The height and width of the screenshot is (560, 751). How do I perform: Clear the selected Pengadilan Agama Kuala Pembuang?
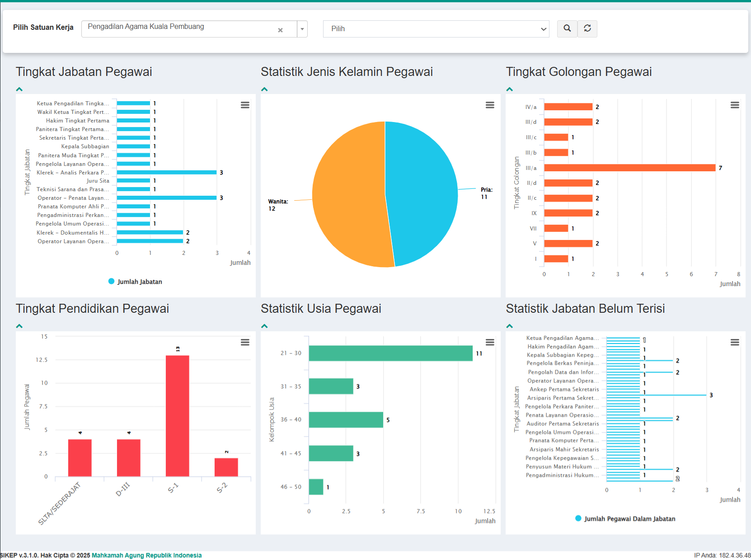click(x=280, y=30)
